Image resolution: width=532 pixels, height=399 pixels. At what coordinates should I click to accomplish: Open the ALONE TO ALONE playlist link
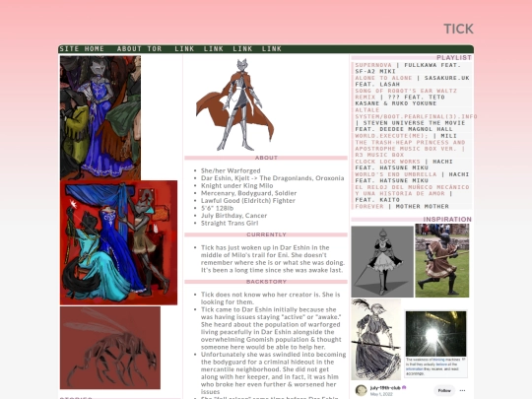pyautogui.click(x=383, y=78)
